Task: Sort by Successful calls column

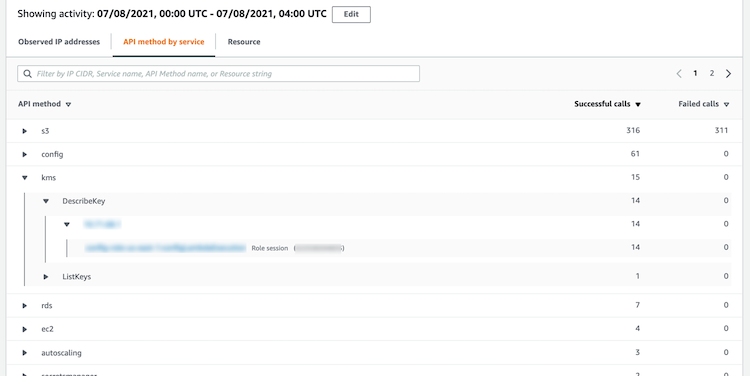Action: coord(607,104)
